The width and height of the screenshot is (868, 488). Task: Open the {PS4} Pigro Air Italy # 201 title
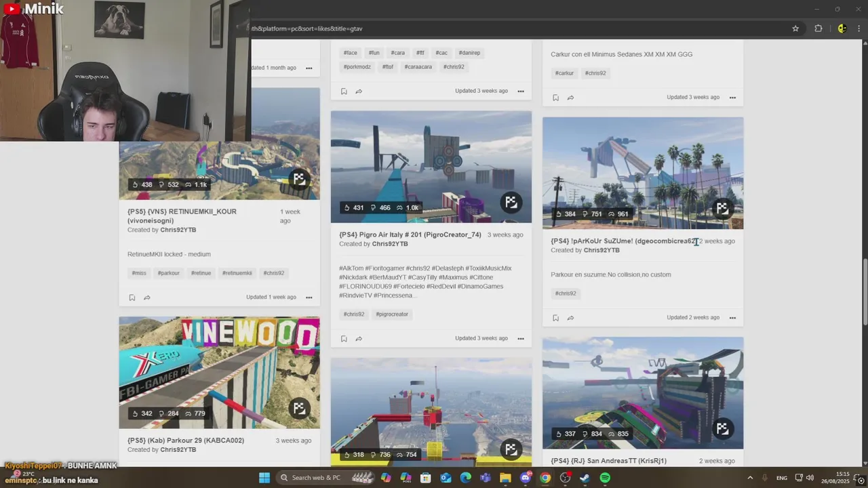pyautogui.click(x=410, y=235)
